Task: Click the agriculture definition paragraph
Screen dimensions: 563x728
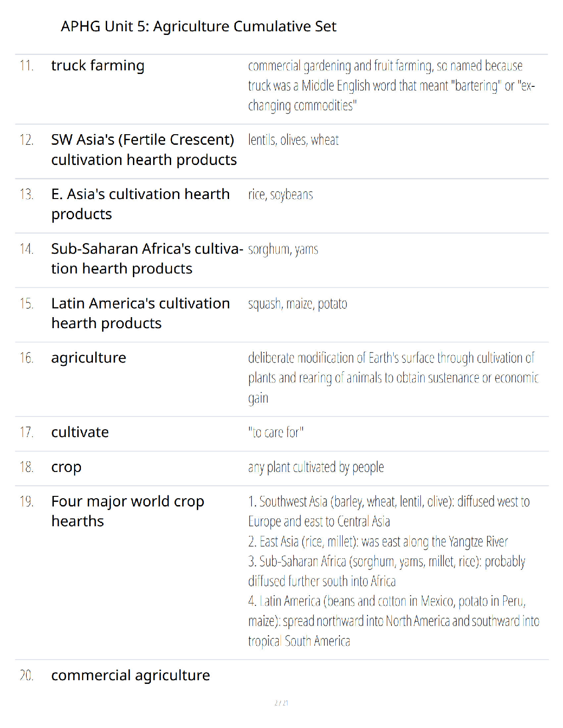Action: [393, 378]
